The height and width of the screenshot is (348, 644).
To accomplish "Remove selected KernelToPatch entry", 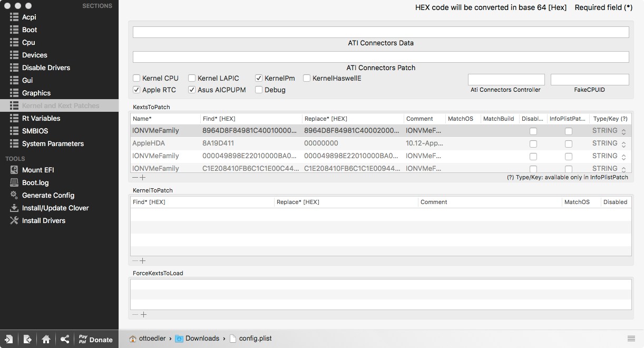I will (135, 260).
